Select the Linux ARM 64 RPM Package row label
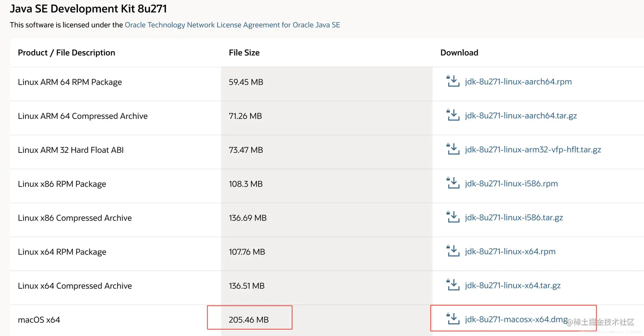The height and width of the screenshot is (336, 644). 70,82
